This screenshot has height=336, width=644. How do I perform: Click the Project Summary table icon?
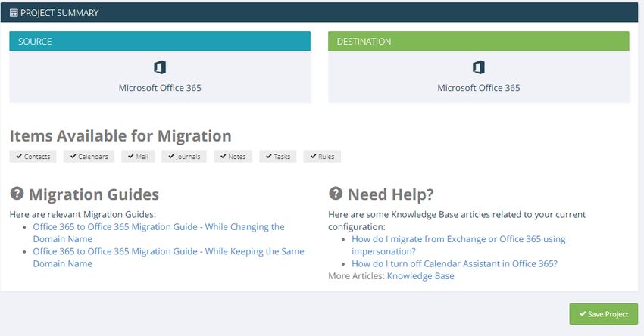click(x=14, y=13)
